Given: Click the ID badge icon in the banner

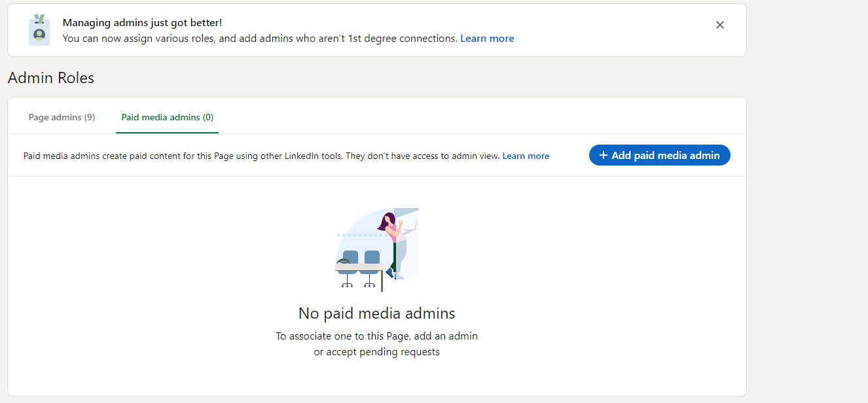Looking at the screenshot, I should point(39,30).
